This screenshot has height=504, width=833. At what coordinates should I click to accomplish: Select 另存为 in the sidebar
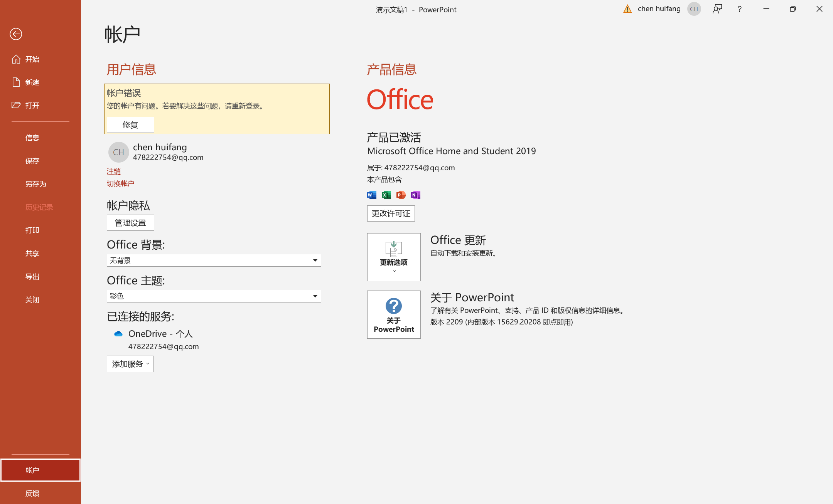(x=35, y=184)
